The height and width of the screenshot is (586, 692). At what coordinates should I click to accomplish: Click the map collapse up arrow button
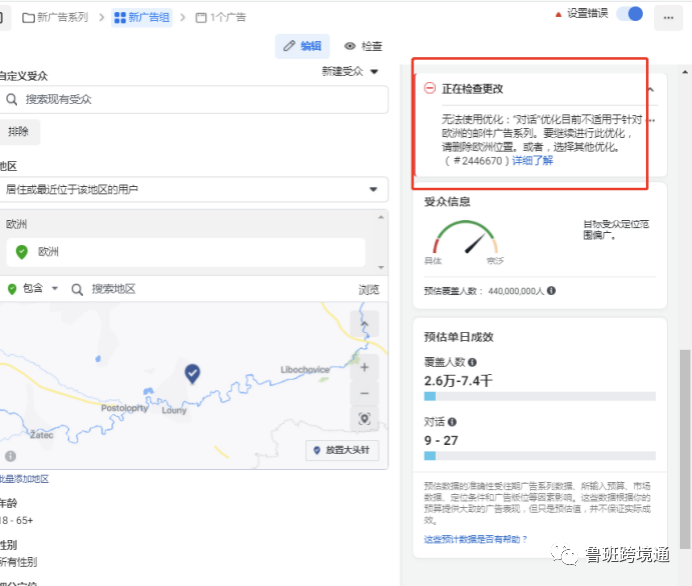tap(365, 324)
